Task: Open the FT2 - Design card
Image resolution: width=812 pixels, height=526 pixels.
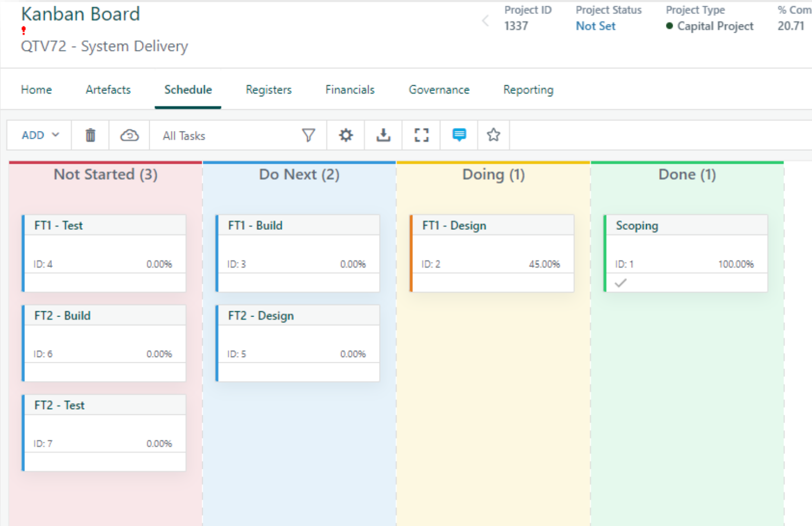Action: (298, 343)
